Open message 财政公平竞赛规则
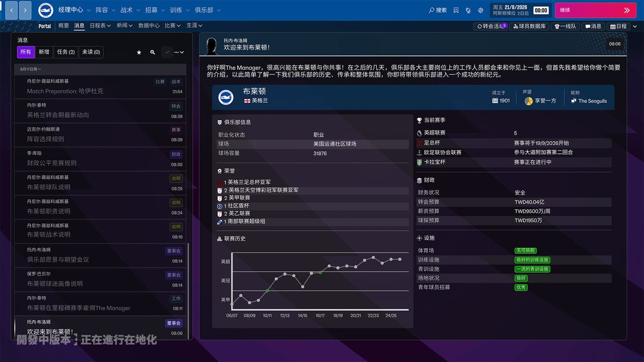This screenshot has height=362, width=644. coord(100,159)
